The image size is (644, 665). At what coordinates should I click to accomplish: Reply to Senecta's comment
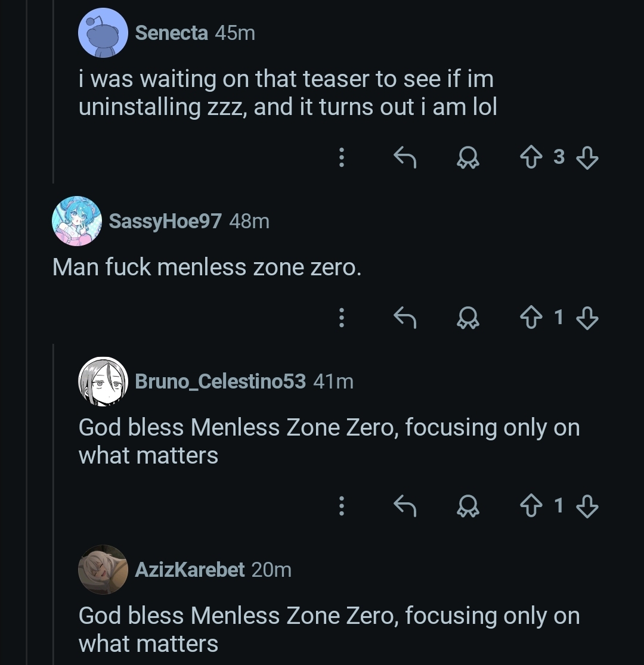point(405,157)
